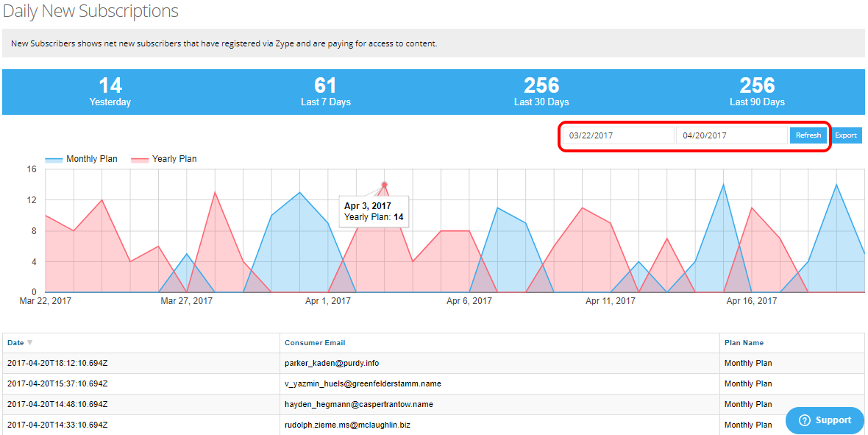This screenshot has width=868, height=435.
Task: Select the Last 30 Days stat
Action: pyautogui.click(x=541, y=92)
